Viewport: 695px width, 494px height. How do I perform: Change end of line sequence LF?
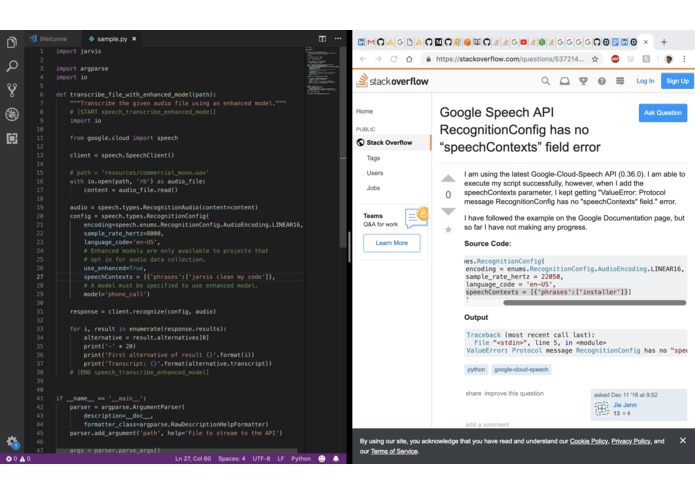(281, 459)
